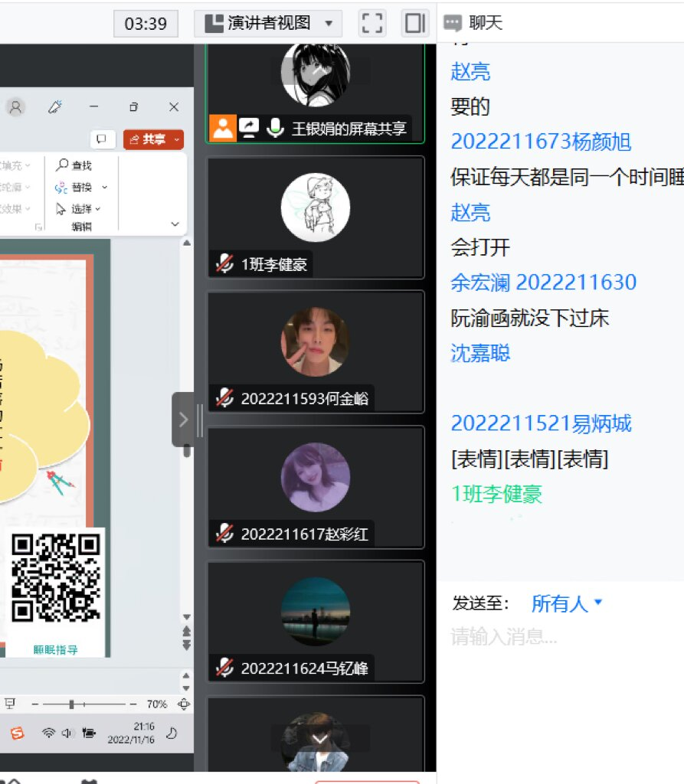The image size is (684, 784).
Task: Click muted mic icon for 2022211593何金峪
Action: point(224,399)
